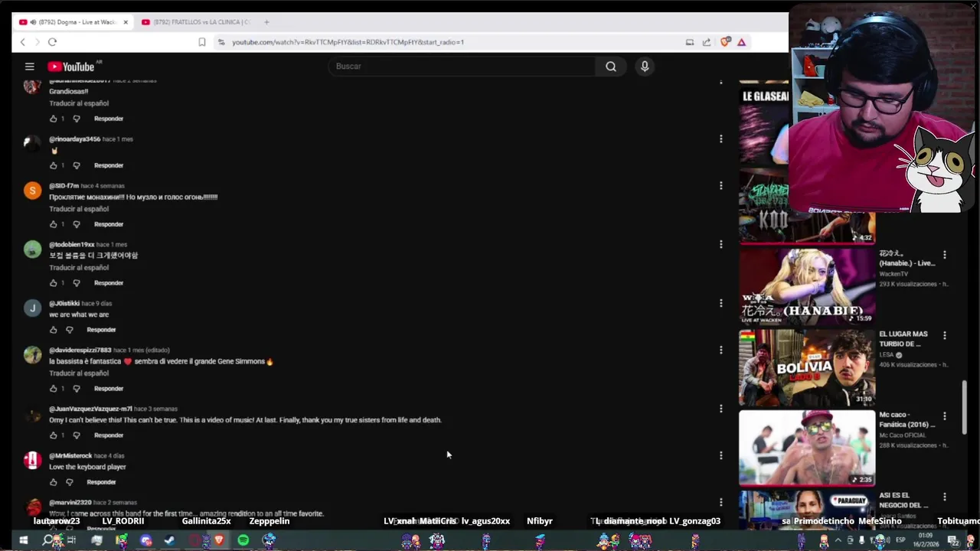Open options menu for @JuanVazquezVazquez-m7l comment

720,409
